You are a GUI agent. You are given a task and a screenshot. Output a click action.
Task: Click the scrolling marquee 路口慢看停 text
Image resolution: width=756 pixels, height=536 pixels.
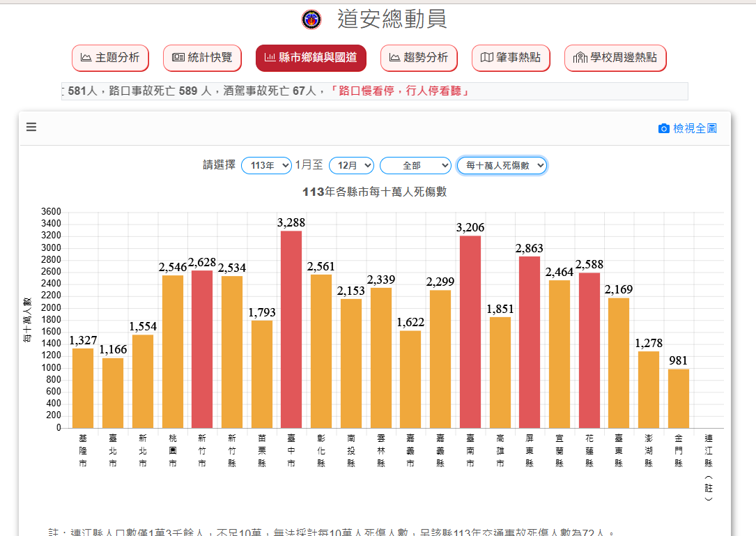click(x=400, y=91)
